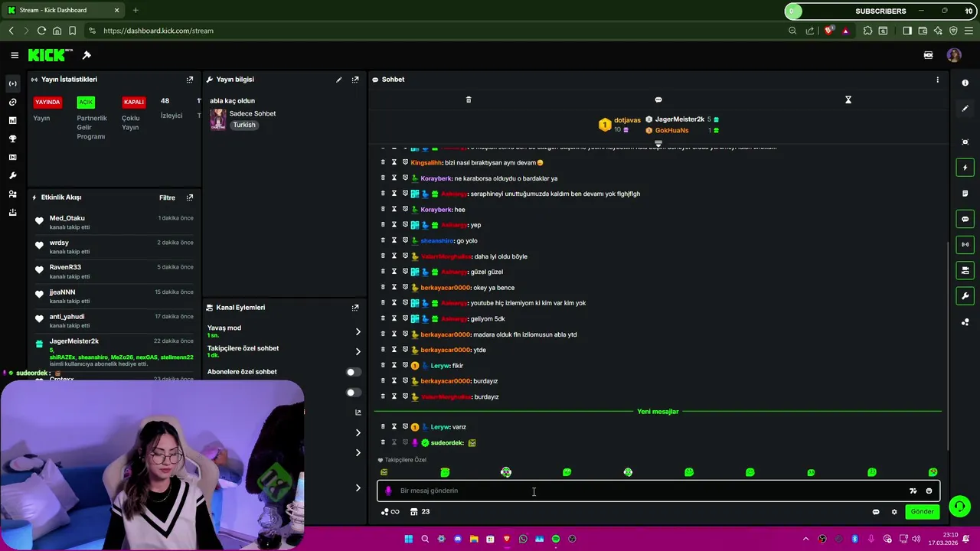This screenshot has width=980, height=551.
Task: Click the pencil icon in the right sidebar
Action: point(965,109)
